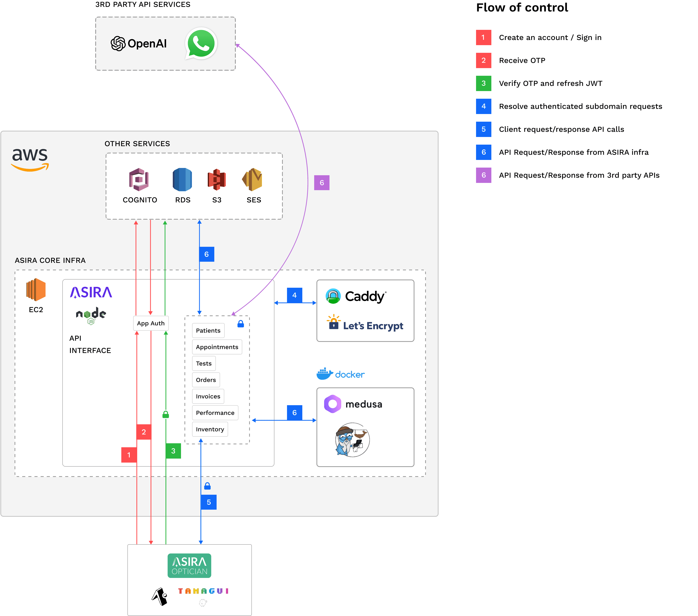
Task: Click the OpenAI logo
Action: coord(139,44)
